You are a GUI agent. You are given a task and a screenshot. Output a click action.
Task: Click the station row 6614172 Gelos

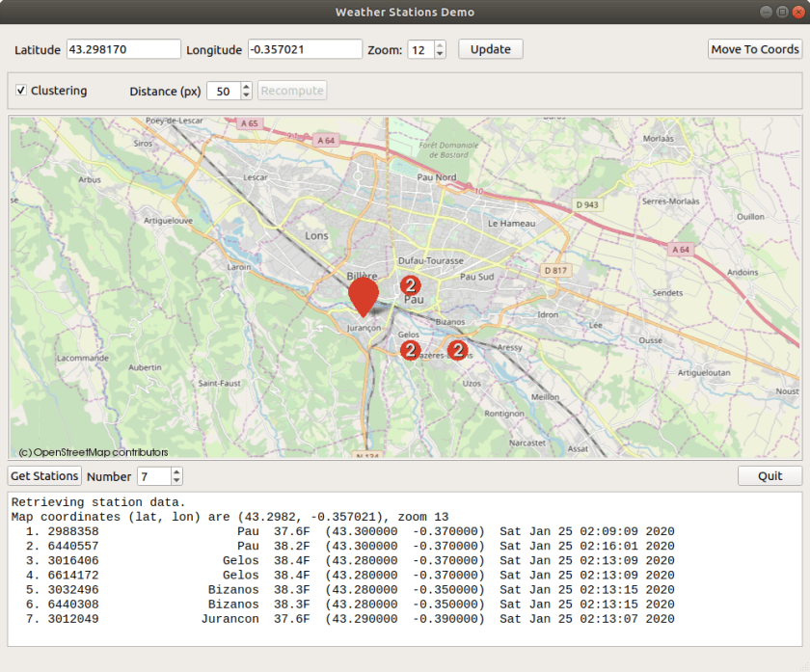pos(350,575)
